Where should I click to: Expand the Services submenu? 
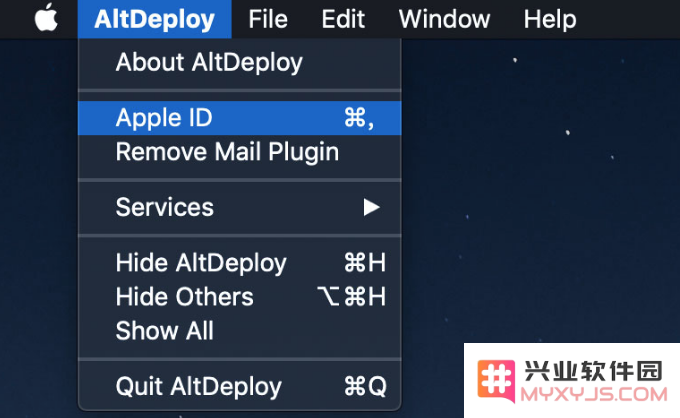pyautogui.click(x=239, y=207)
